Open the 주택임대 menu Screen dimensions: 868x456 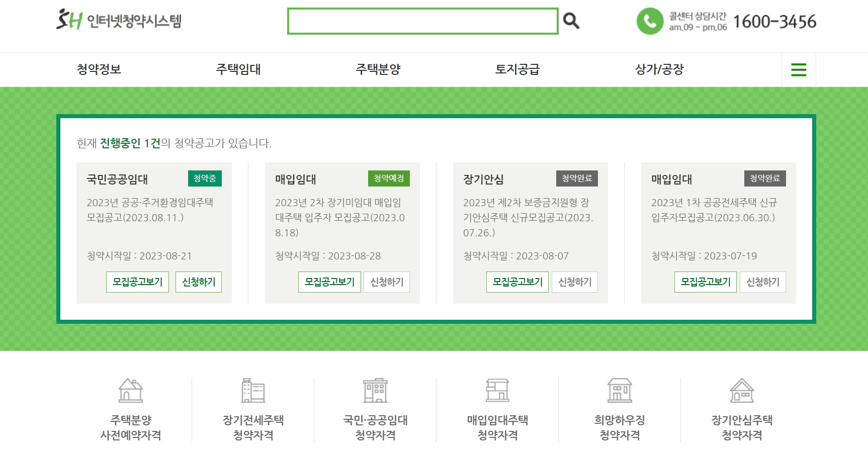coord(238,69)
